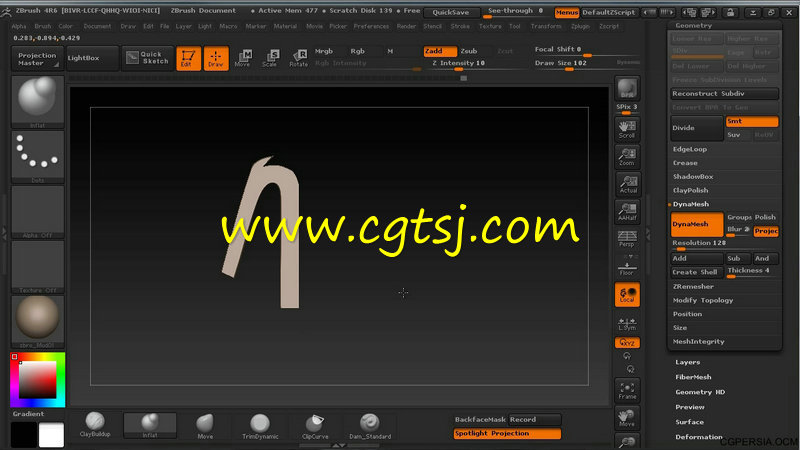Open the Render menu
The width and height of the screenshot is (800, 450).
click(x=407, y=26)
